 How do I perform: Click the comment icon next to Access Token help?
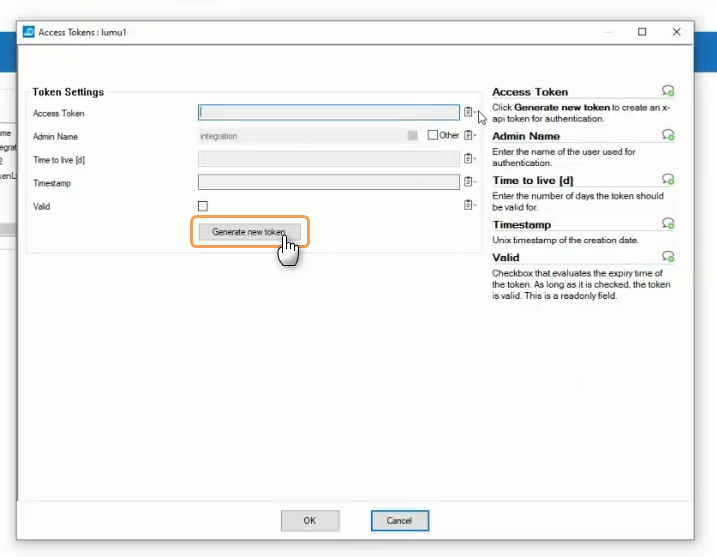click(x=668, y=91)
